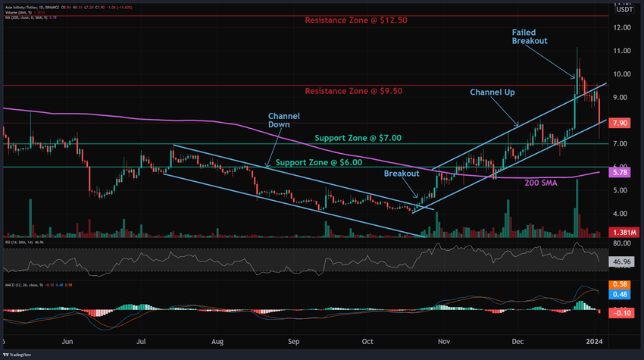Select the Failed Breakout annotation text

530,36
